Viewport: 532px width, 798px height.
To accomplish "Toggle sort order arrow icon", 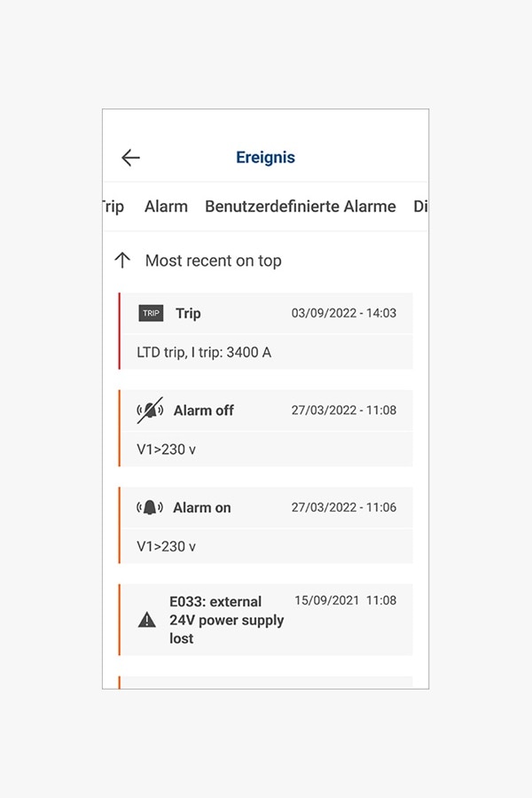I will point(122,261).
